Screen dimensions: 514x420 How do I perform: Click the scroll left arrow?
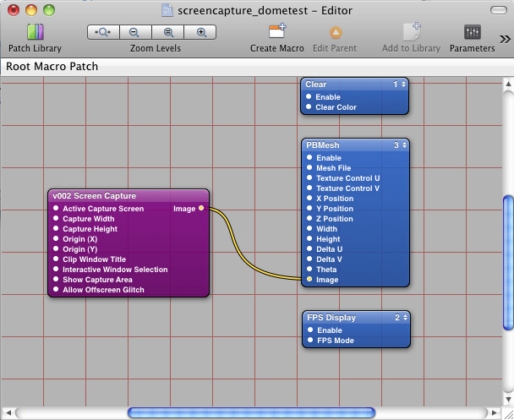[x=8, y=412]
